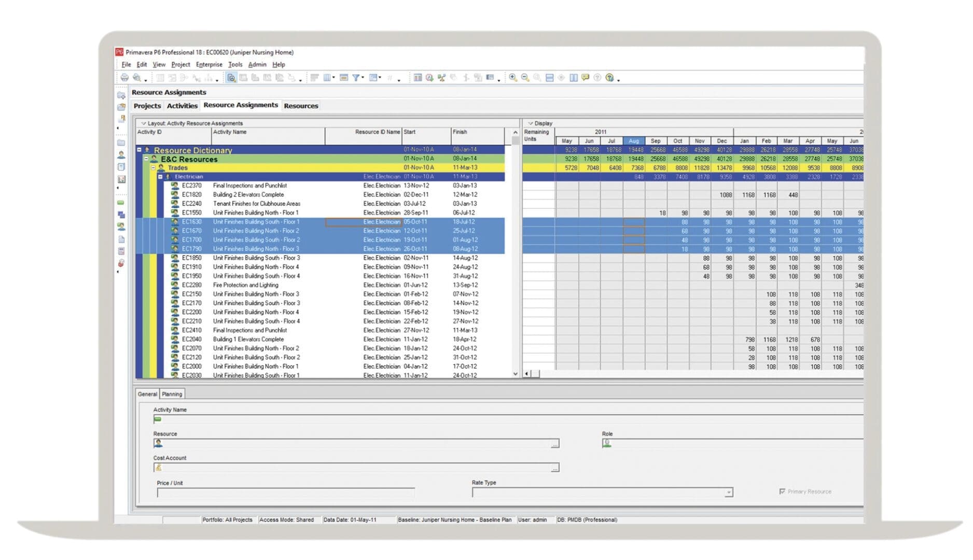Open the Enterprise menu
973x560 pixels.
pyautogui.click(x=209, y=65)
